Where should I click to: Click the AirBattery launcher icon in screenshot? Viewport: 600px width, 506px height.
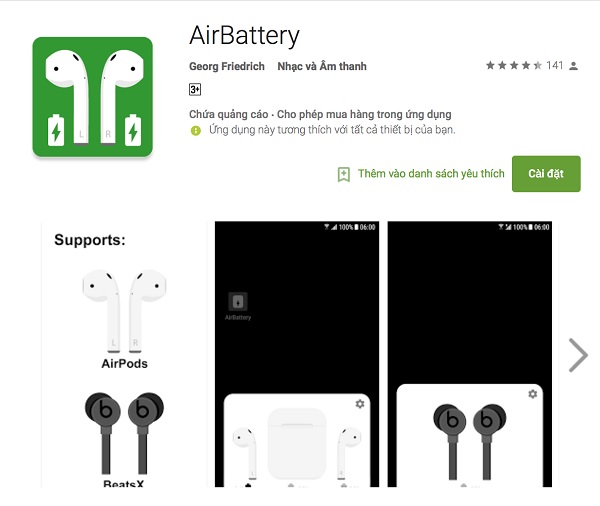(x=238, y=302)
